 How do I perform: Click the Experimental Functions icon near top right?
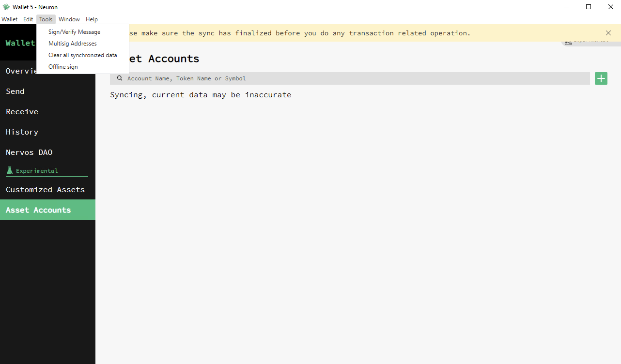568,41
